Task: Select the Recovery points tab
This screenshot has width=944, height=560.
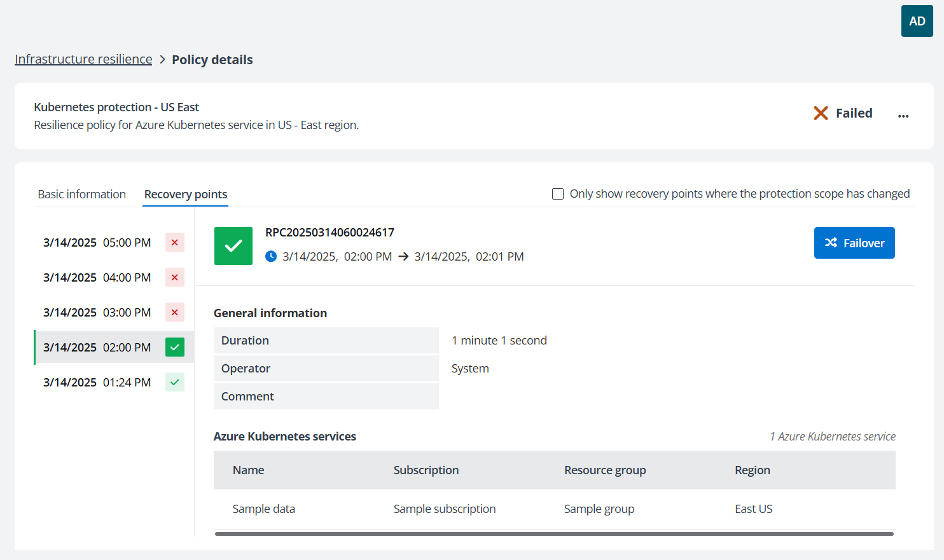Action: [185, 195]
